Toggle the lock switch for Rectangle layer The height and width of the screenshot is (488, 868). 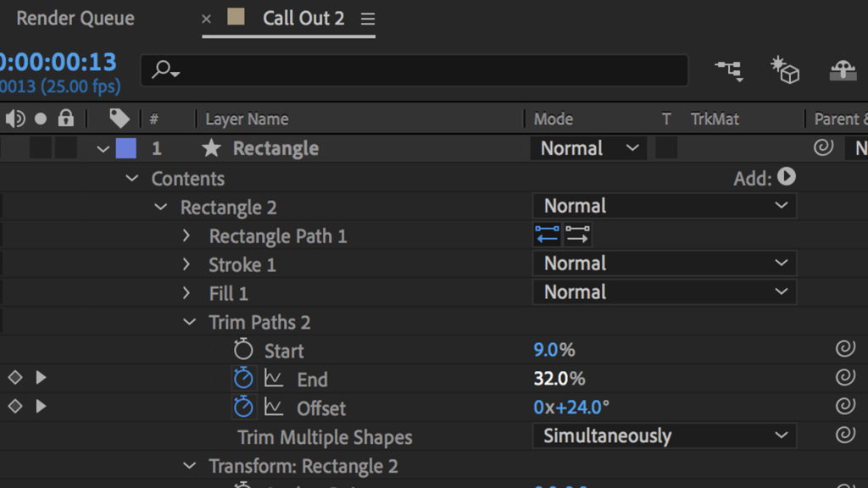pos(65,148)
